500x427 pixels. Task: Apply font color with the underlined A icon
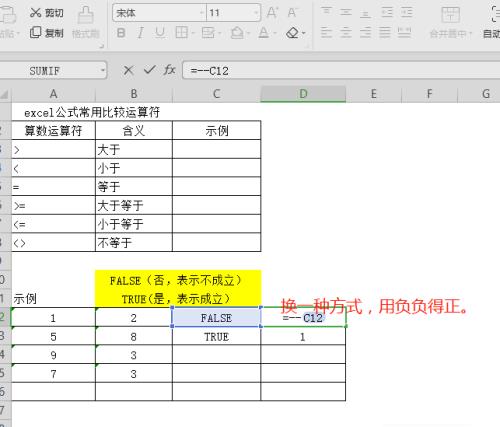click(x=263, y=33)
